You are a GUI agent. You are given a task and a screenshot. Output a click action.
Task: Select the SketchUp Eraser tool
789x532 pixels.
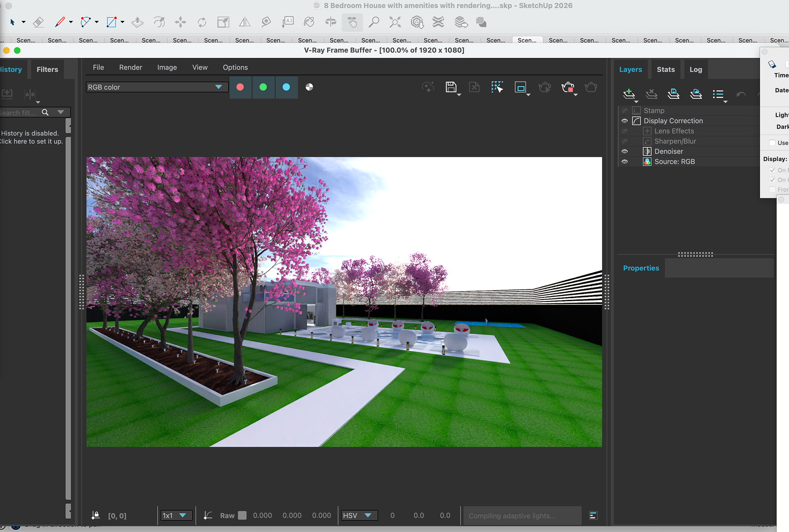[x=38, y=22]
